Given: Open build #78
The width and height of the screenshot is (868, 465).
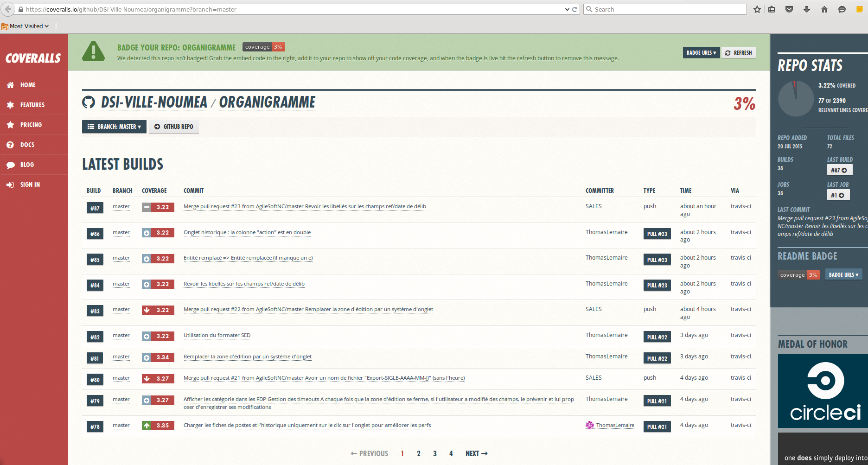Looking at the screenshot, I should pyautogui.click(x=95, y=427).
